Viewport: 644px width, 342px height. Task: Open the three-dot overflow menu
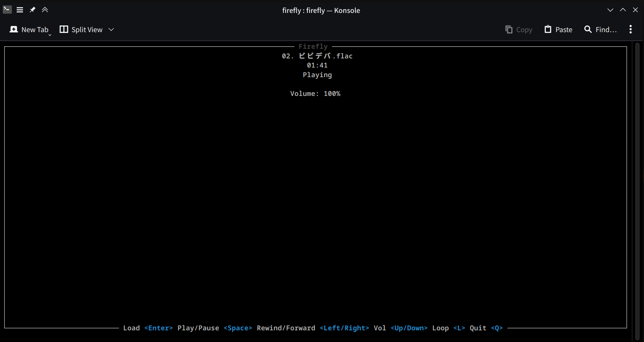[631, 29]
